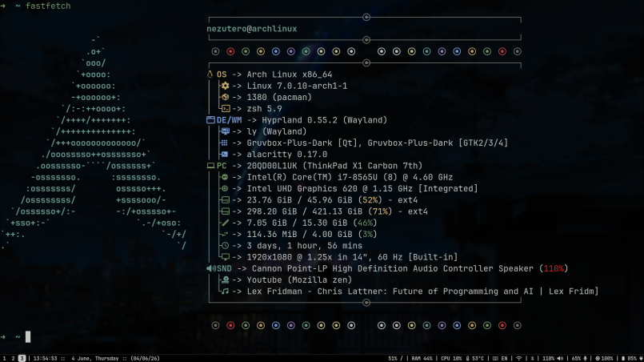Click the 85% battery indicator in status bar
Screen dimensions: 644x362
tap(632, 358)
